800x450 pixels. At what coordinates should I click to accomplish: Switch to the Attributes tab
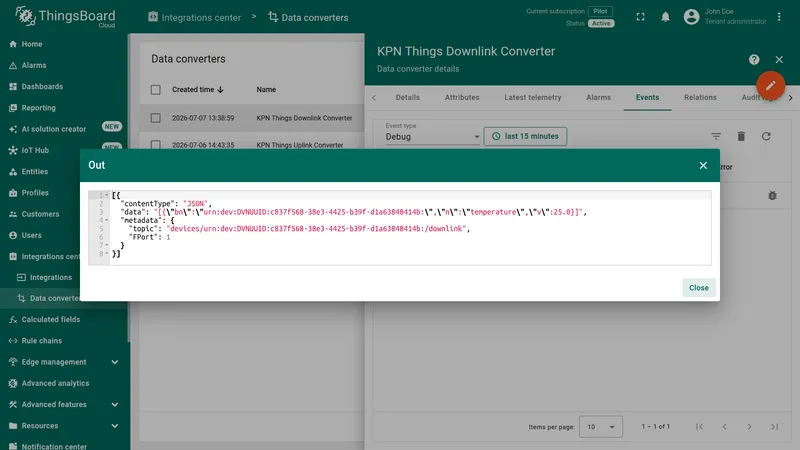[x=462, y=97]
